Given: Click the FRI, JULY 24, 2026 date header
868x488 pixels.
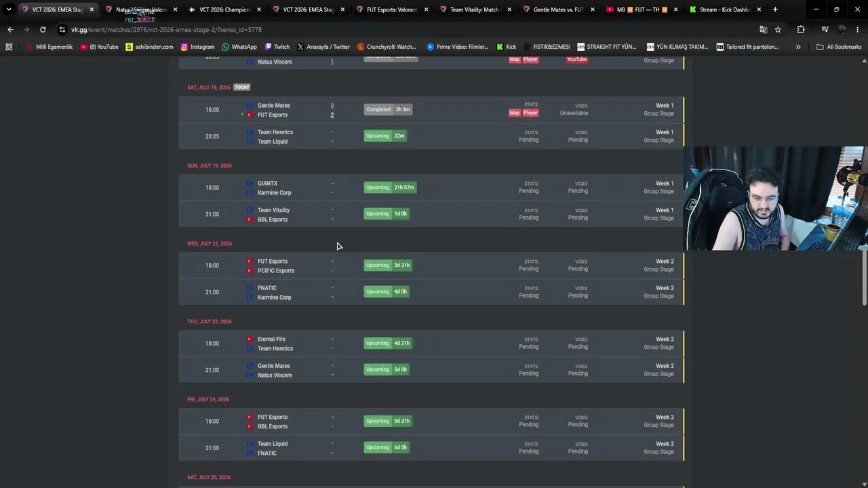Looking at the screenshot, I should (x=208, y=399).
